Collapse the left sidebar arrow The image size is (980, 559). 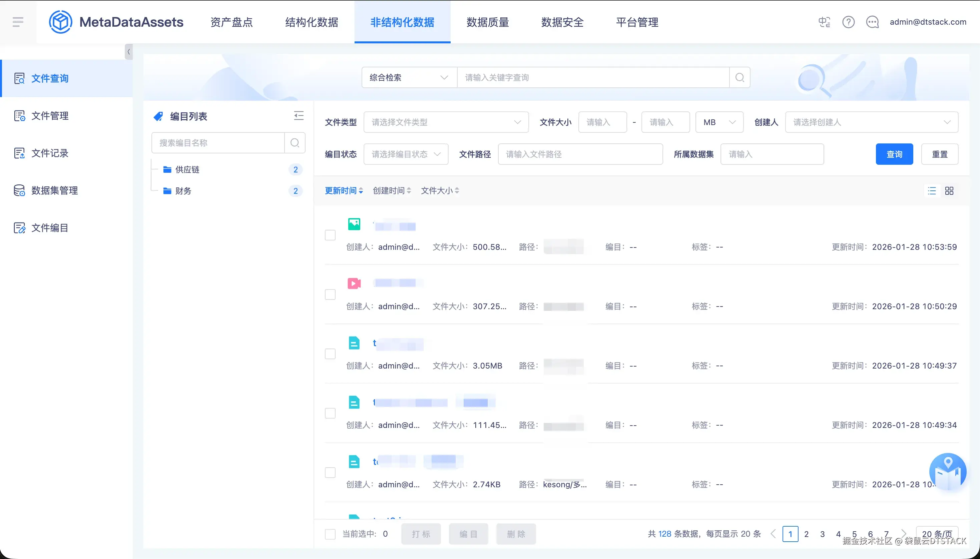129,52
